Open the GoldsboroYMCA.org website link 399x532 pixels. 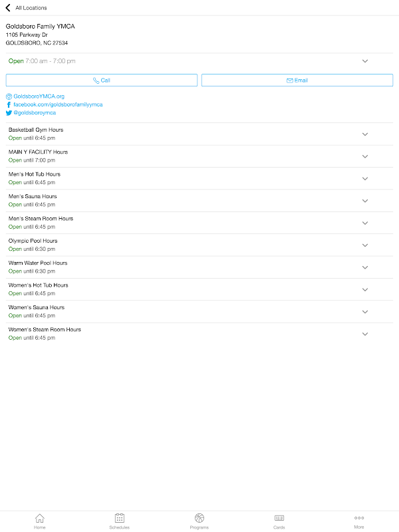tap(39, 96)
